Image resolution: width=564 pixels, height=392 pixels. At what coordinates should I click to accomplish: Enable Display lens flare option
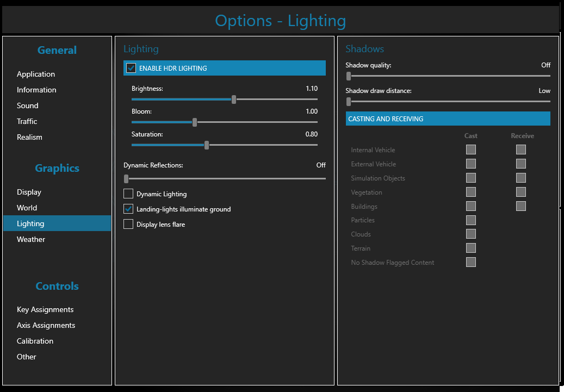[128, 224]
